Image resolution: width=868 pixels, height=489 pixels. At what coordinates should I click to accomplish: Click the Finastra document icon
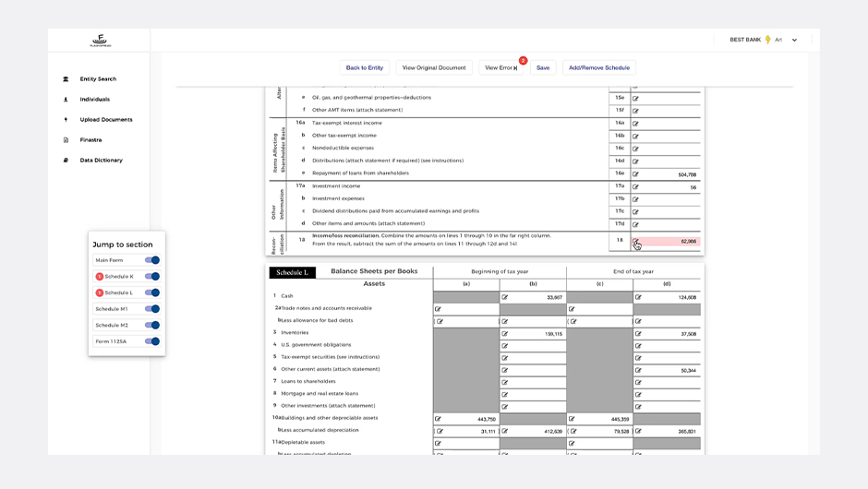click(x=66, y=140)
